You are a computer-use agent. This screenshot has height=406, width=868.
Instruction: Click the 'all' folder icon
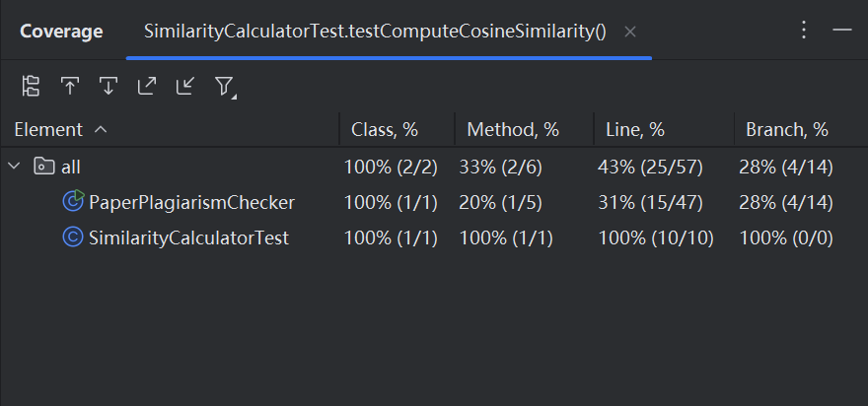[x=43, y=167]
